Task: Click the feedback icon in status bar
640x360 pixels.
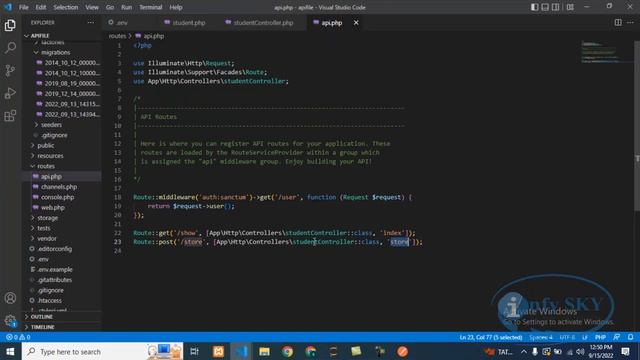Action: click(x=616, y=337)
